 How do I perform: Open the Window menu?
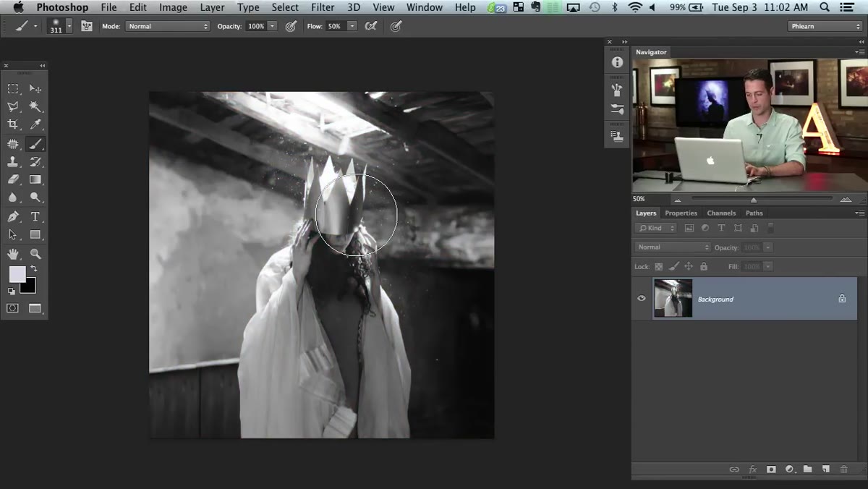[x=425, y=7]
